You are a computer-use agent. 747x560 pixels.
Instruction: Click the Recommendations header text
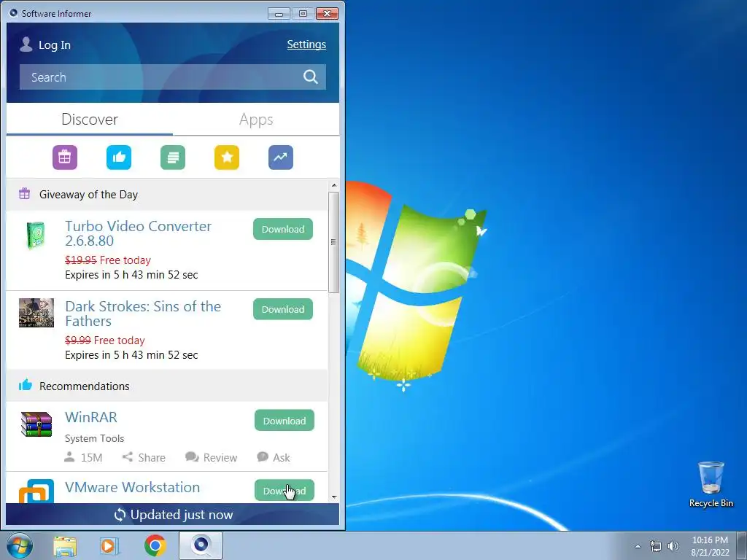pyautogui.click(x=85, y=386)
